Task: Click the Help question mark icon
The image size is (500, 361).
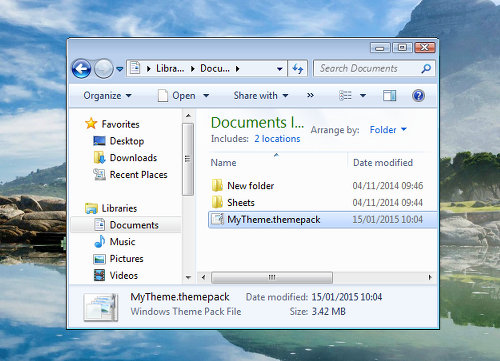Action: point(418,96)
